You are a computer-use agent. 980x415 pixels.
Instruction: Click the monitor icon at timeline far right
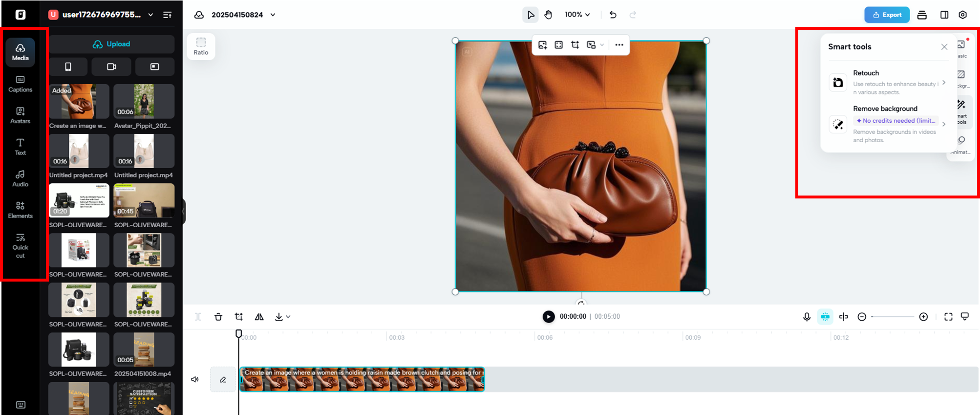coord(965,317)
